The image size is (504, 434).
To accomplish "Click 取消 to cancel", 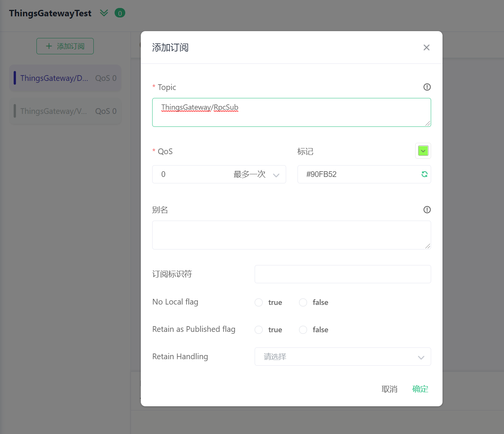I will pos(389,389).
